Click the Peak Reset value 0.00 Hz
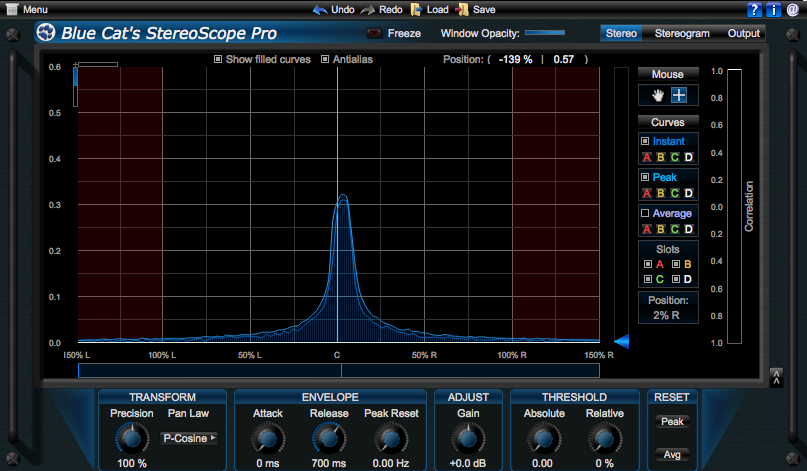The image size is (807, 471). pos(391,463)
